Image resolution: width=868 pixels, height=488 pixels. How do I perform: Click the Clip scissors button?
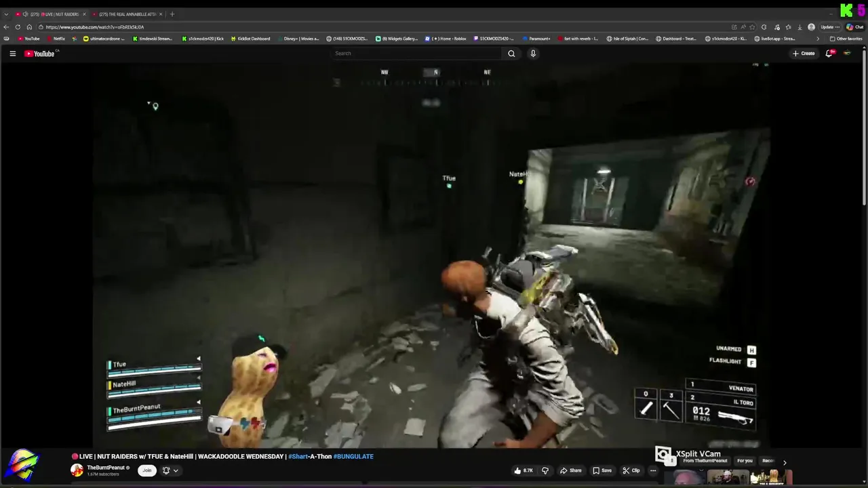point(631,470)
